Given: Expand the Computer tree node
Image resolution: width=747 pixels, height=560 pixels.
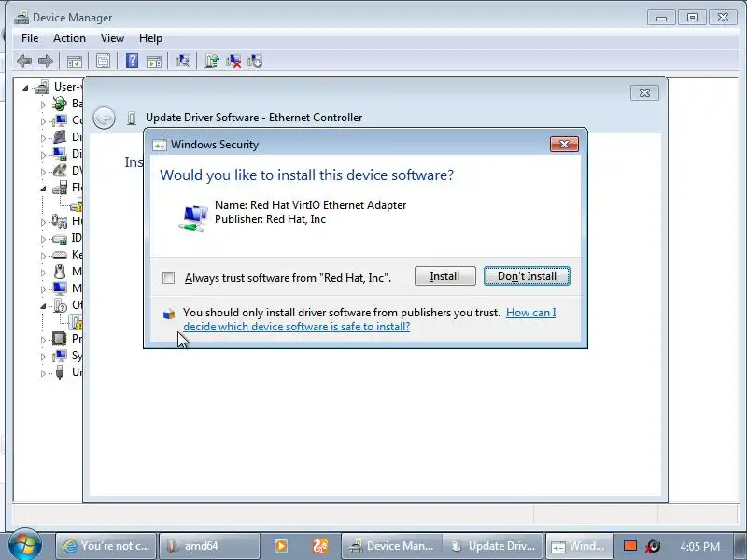Looking at the screenshot, I should (43, 121).
